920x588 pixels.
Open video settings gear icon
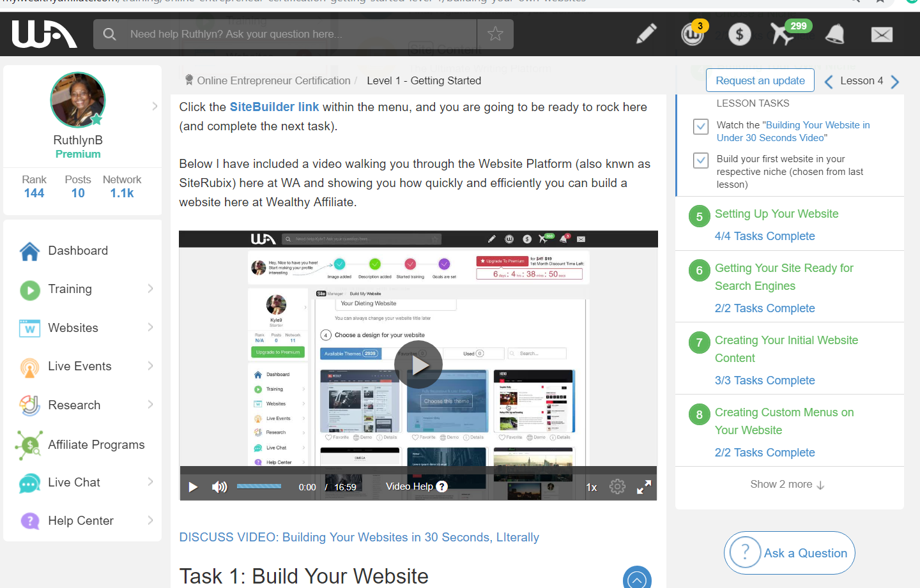(617, 486)
